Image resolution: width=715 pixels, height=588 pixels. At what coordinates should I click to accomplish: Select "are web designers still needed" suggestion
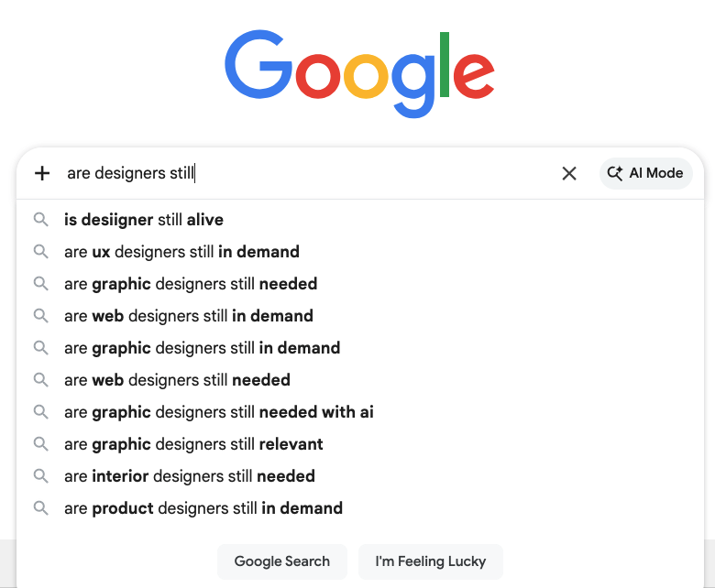pos(177,380)
